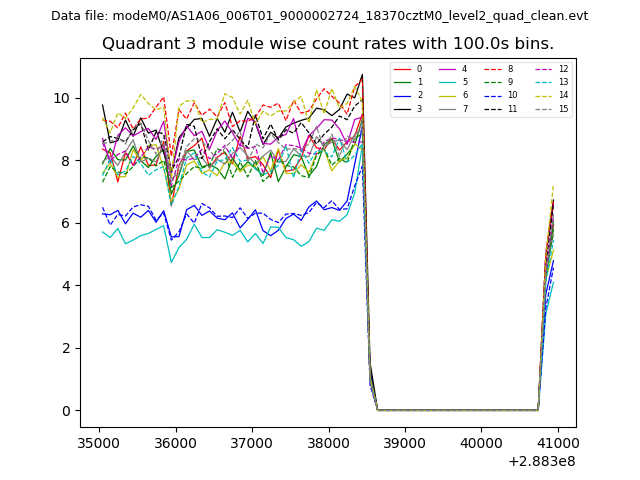Image resolution: width=640 pixels, height=480 pixels.
Task: Click the x-axis tick label 41000
Action: pos(557,443)
